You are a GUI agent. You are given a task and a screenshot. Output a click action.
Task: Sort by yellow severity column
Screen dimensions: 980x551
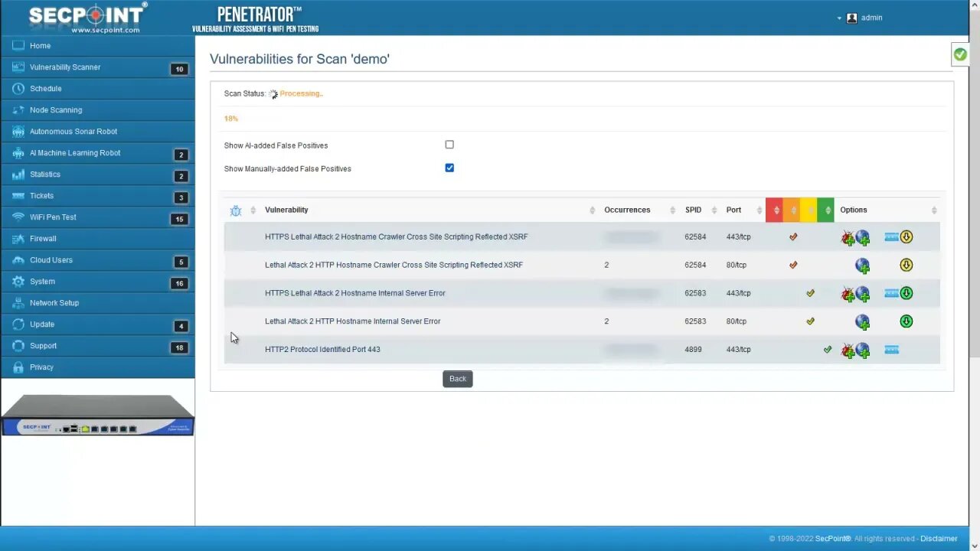808,210
